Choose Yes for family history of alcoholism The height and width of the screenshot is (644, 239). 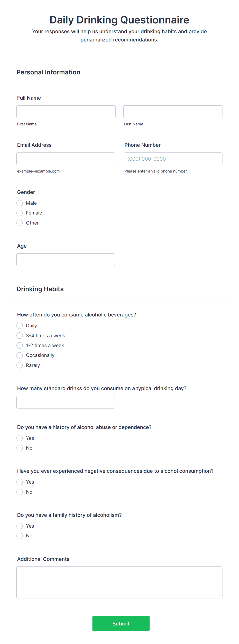tap(20, 526)
